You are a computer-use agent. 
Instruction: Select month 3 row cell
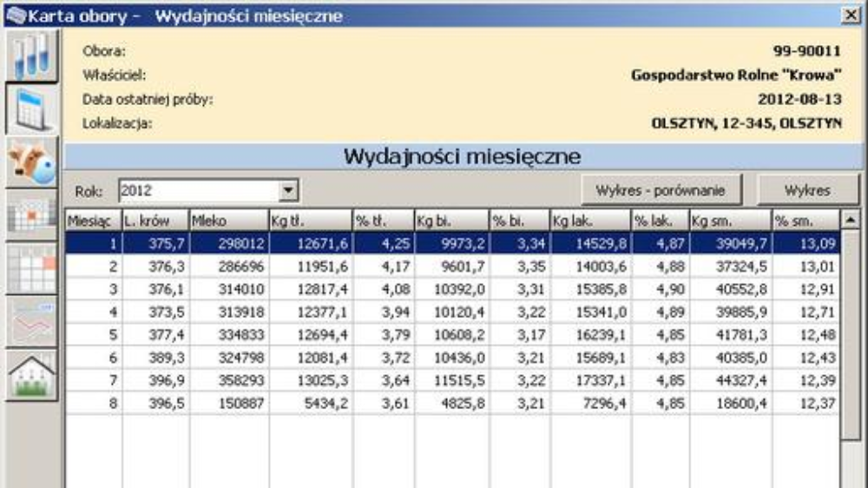click(x=94, y=290)
